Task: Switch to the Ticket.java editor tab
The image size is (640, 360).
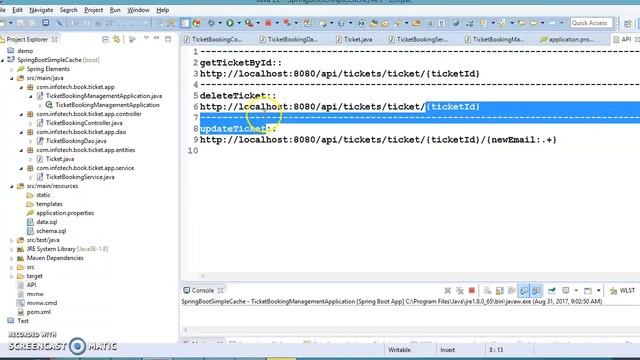Action: [354, 40]
